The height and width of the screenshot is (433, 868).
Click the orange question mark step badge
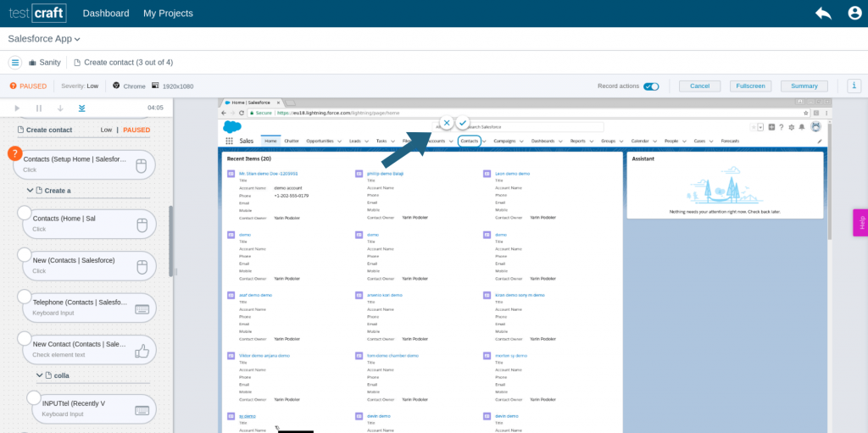[15, 154]
